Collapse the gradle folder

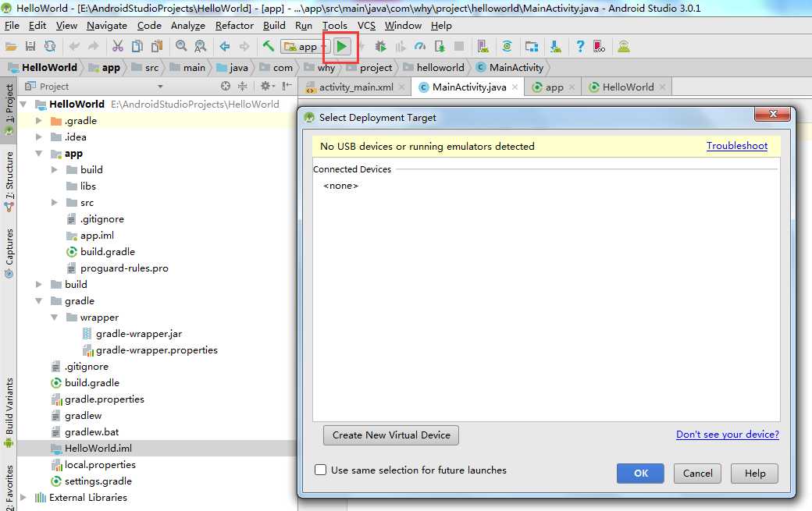tap(39, 301)
